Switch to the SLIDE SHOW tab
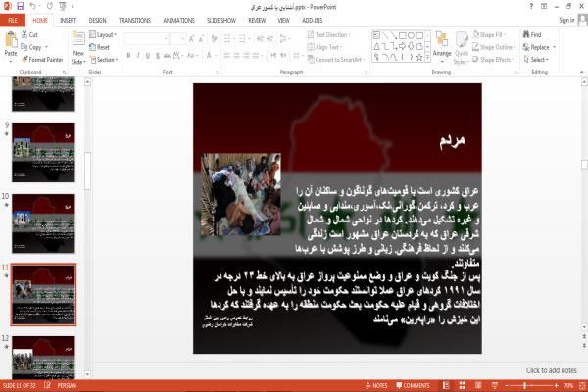Screen dimensions: 588x392 pyautogui.click(x=221, y=20)
